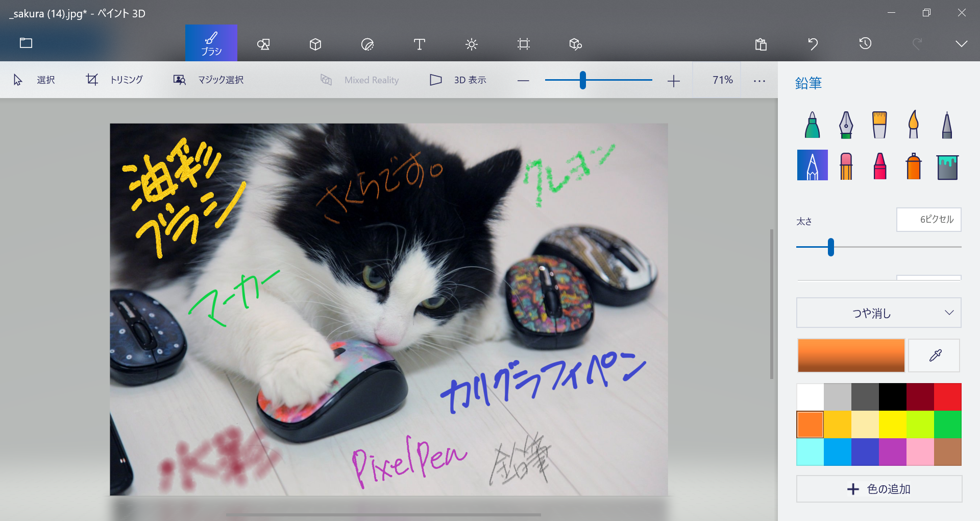This screenshot has height=521, width=980.
Task: Pick the sky blue color swatch
Action: [838, 452]
